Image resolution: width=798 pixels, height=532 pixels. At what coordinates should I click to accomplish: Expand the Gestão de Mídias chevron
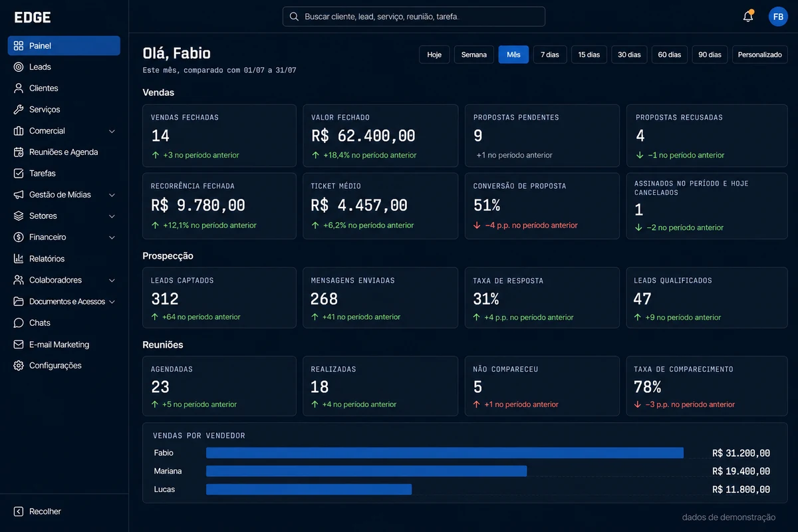112,195
